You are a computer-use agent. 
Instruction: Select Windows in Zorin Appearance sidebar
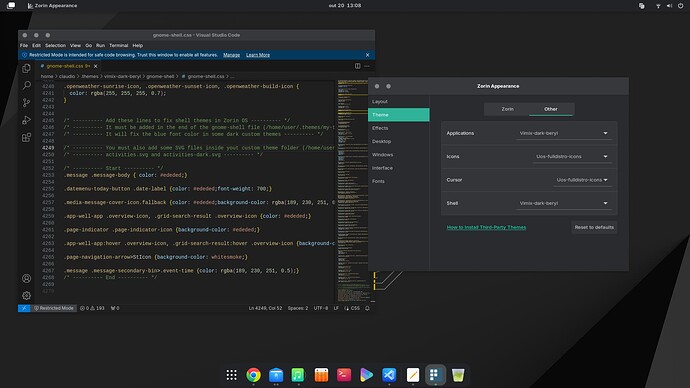[x=399, y=155]
